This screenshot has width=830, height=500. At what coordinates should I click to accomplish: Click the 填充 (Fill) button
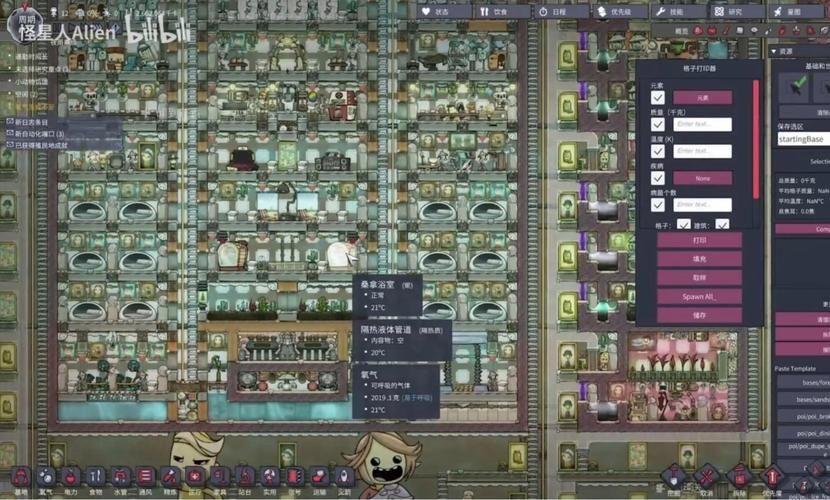pos(699,259)
